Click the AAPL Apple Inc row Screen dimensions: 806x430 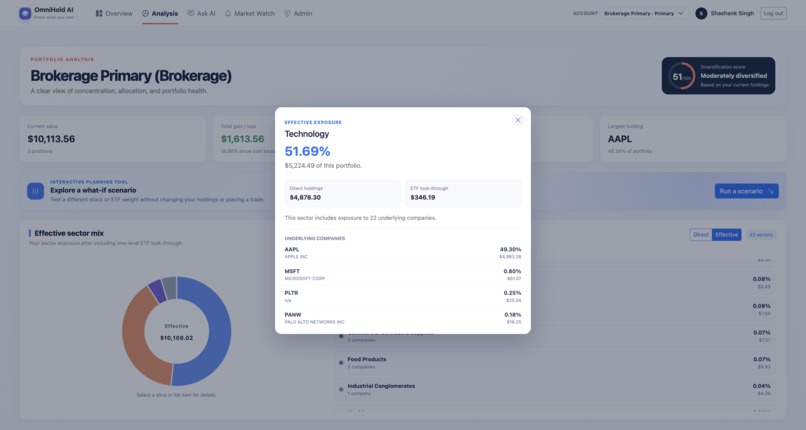(x=402, y=253)
